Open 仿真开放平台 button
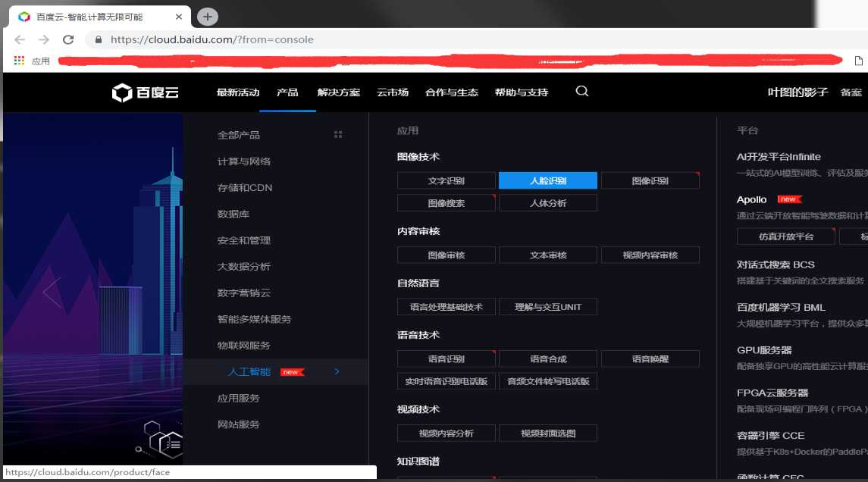This screenshot has width=868, height=482. tap(786, 237)
